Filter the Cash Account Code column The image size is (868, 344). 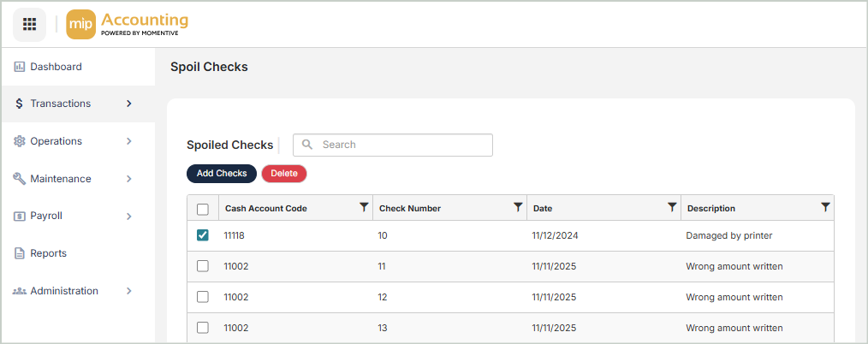pyautogui.click(x=364, y=207)
